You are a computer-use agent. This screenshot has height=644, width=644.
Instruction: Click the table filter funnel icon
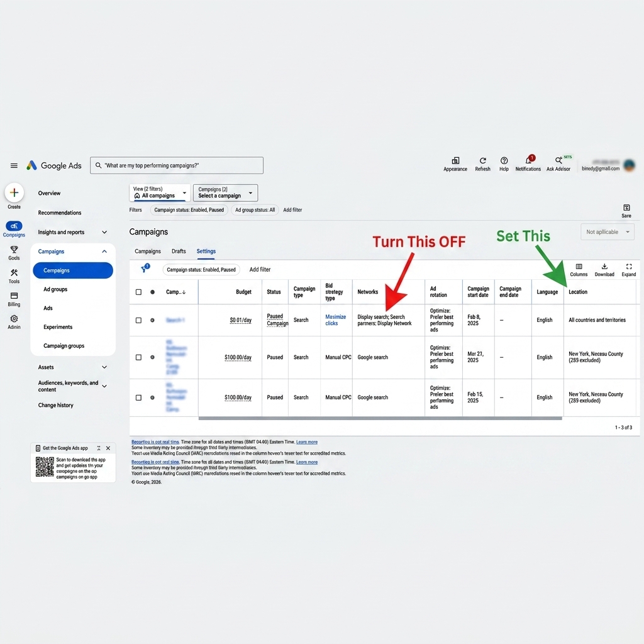point(145,269)
